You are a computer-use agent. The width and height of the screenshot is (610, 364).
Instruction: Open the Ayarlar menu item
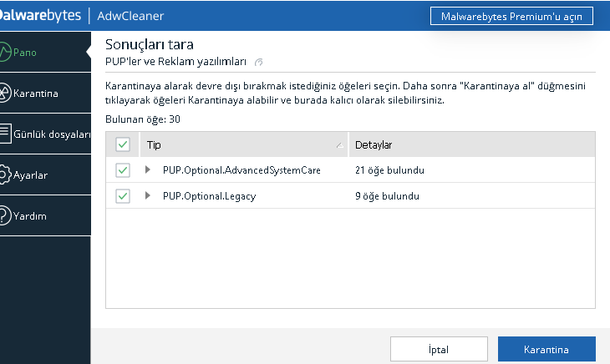coord(30,175)
